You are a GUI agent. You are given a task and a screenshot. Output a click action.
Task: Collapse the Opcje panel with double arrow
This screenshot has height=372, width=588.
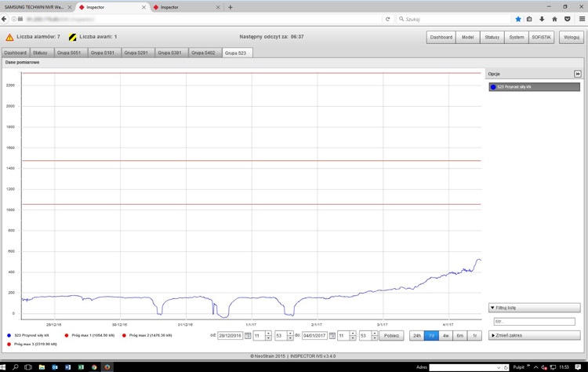(x=578, y=74)
